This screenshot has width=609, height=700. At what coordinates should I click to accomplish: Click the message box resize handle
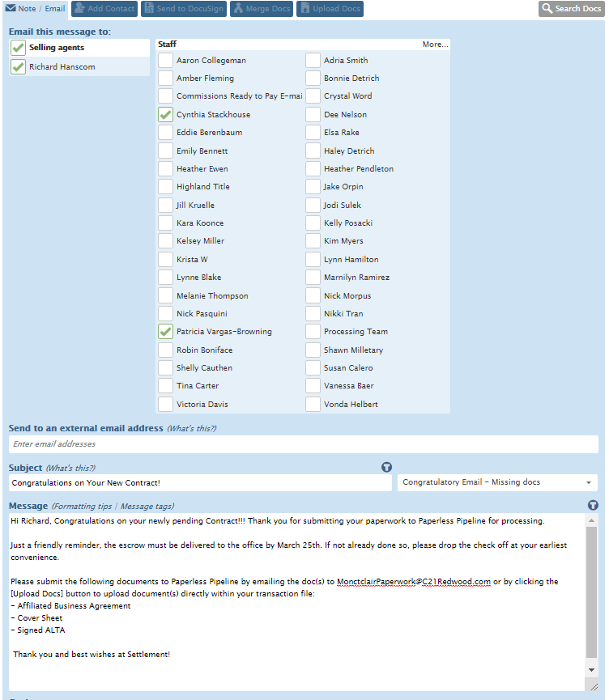click(594, 687)
